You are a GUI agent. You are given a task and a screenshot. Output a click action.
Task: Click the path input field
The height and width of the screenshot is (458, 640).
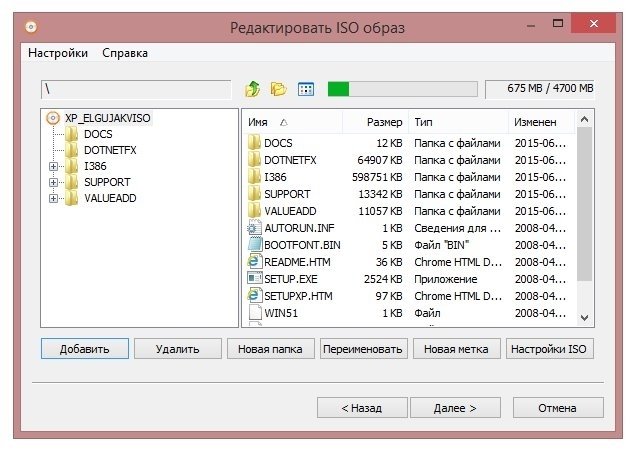pyautogui.click(x=136, y=89)
